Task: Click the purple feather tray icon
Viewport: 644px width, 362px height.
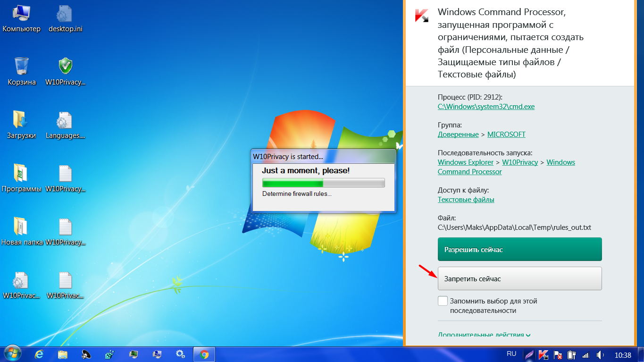Action: [x=530, y=354]
